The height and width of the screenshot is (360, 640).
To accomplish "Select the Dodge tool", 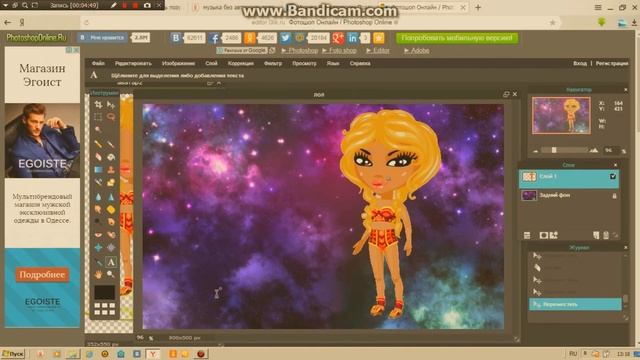I will (98, 222).
